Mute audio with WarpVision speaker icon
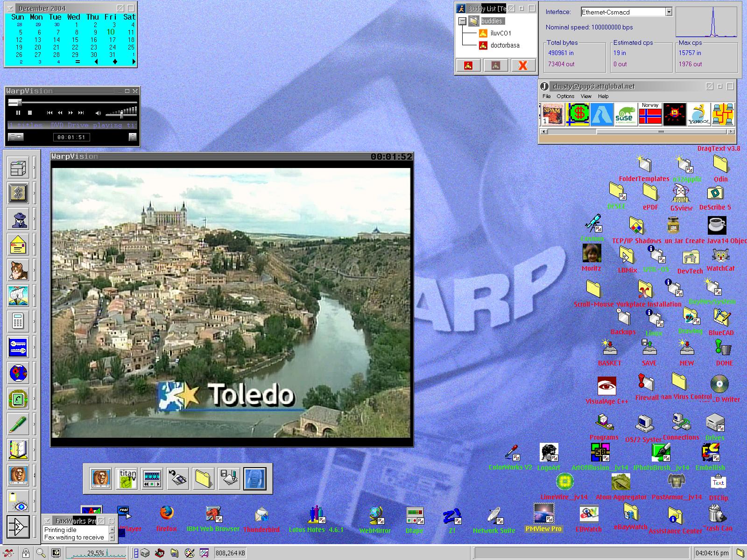Screen dimensions: 747x560 [98, 113]
